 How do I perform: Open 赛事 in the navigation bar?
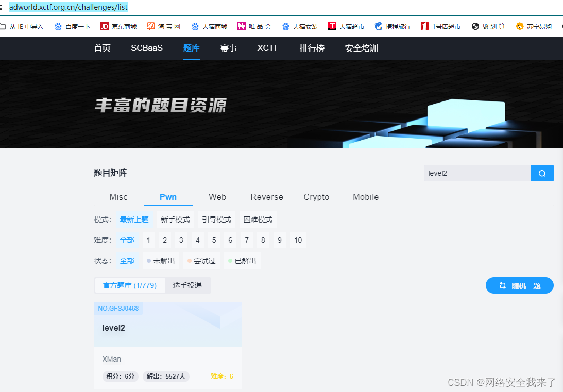229,48
